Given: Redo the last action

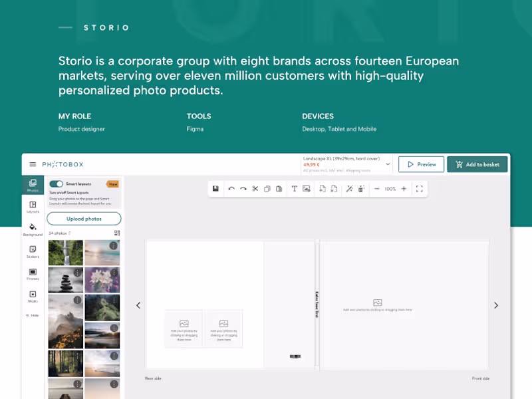Looking at the screenshot, I should [243, 189].
